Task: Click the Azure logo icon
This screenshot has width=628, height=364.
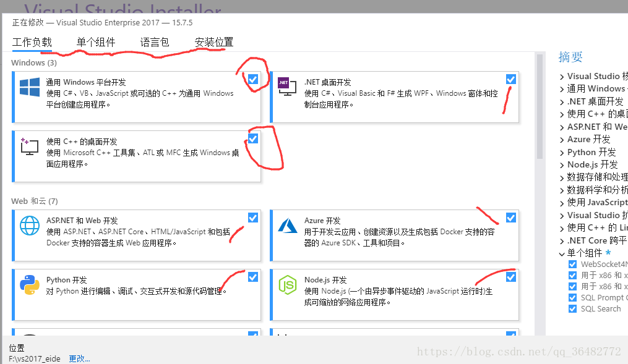Action: tap(288, 226)
